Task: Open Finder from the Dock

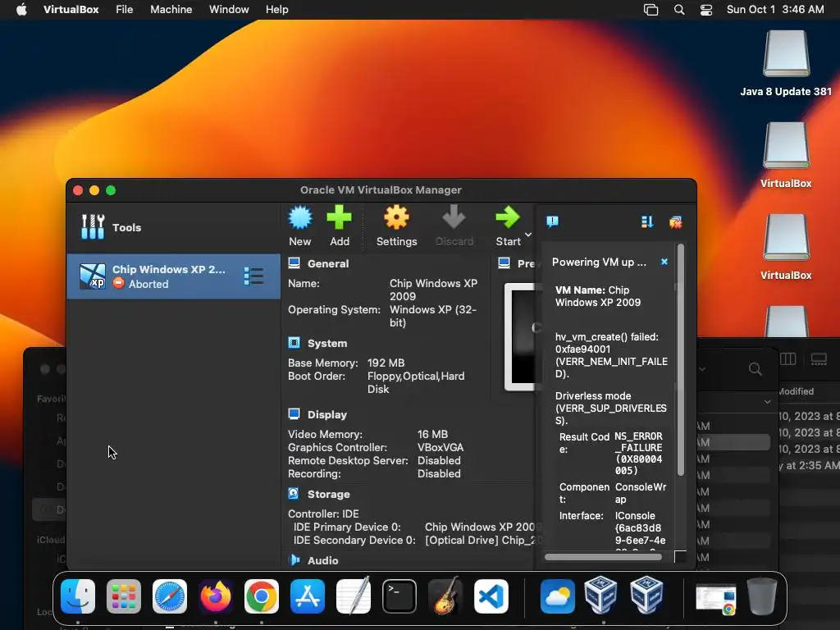Action: click(x=78, y=596)
